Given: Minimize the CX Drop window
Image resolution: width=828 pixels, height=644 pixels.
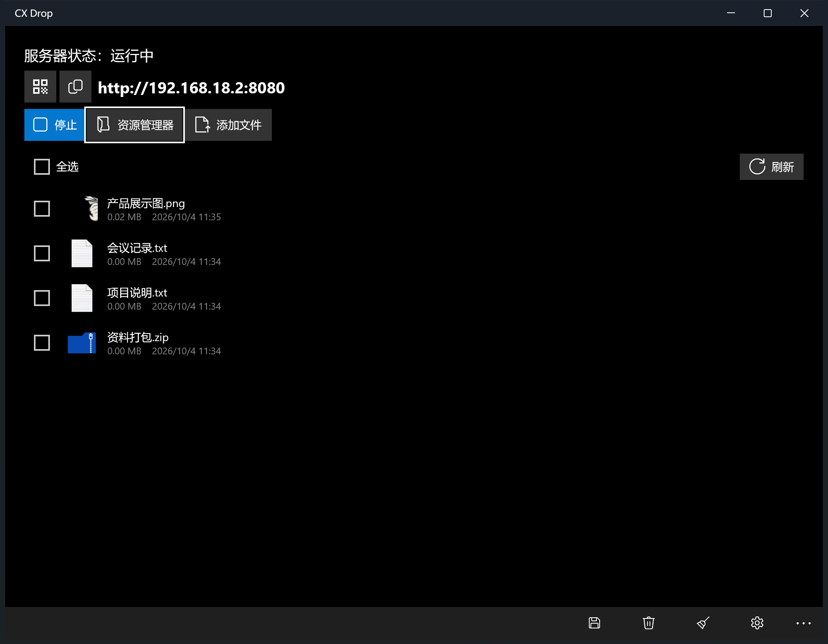Looking at the screenshot, I should 731,13.
